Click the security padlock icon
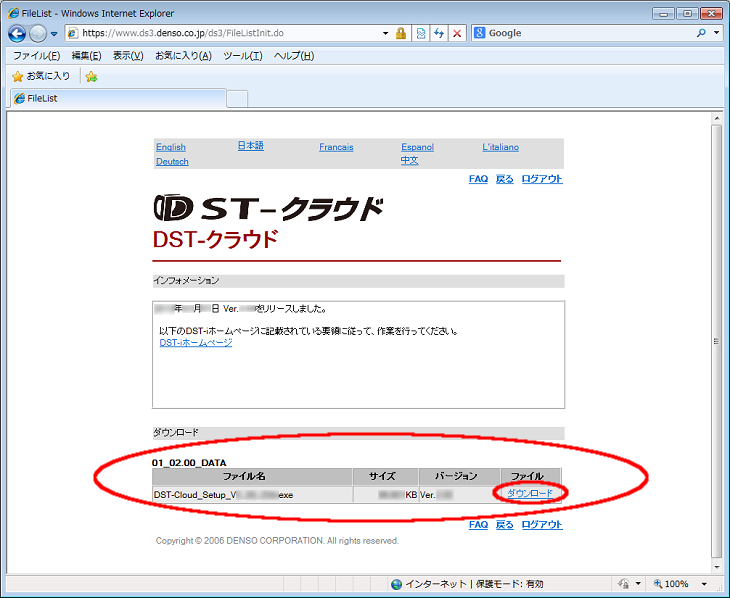Image resolution: width=730 pixels, height=598 pixels. pyautogui.click(x=401, y=33)
